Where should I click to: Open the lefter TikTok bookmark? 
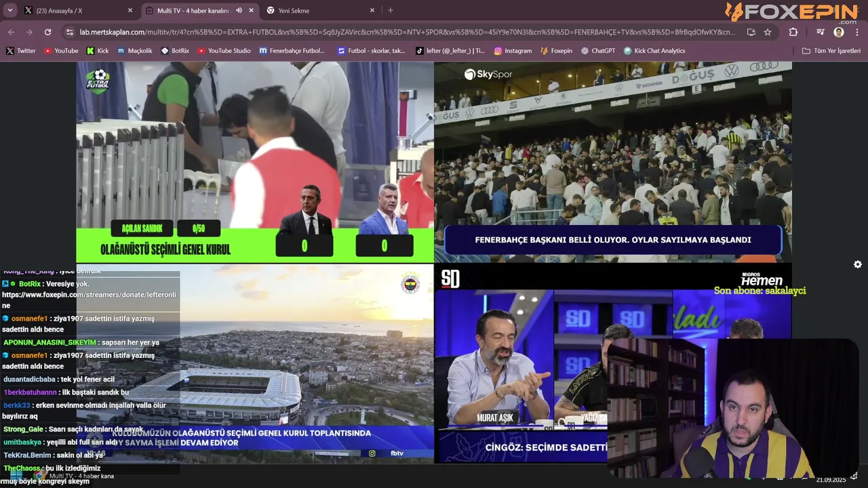(x=450, y=51)
